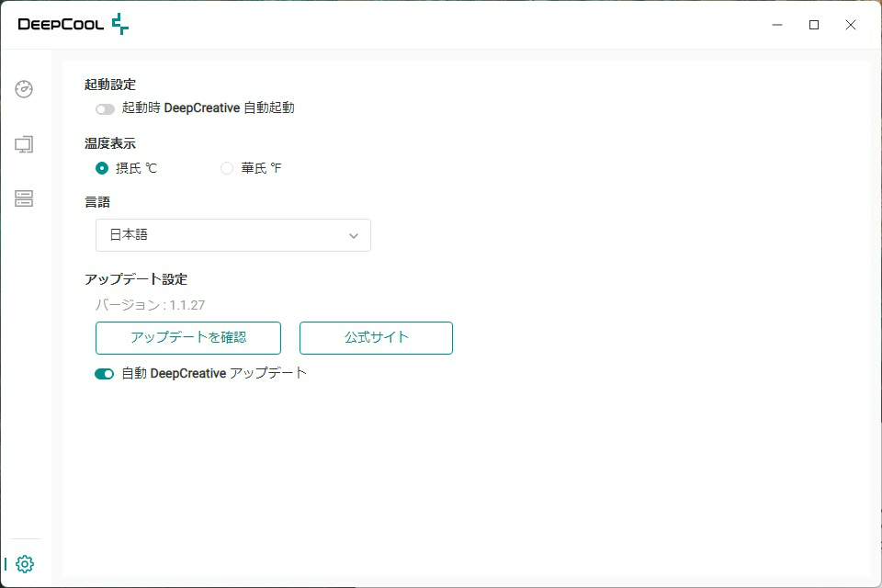Image resolution: width=882 pixels, height=588 pixels.
Task: Enable 起動時 DeepCreative 自動起動 toggle
Action: [x=105, y=108]
